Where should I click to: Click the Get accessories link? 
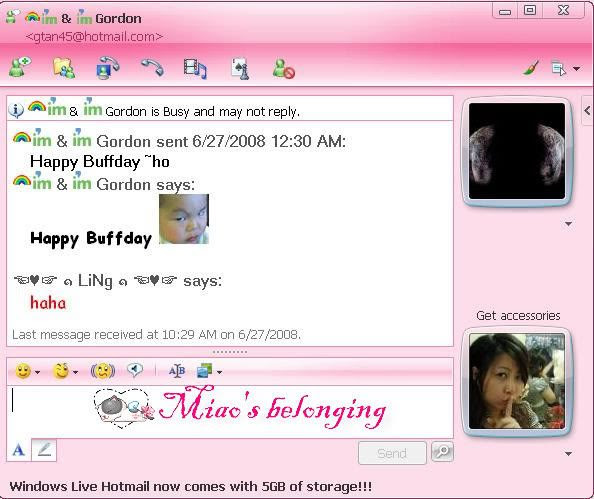click(518, 315)
